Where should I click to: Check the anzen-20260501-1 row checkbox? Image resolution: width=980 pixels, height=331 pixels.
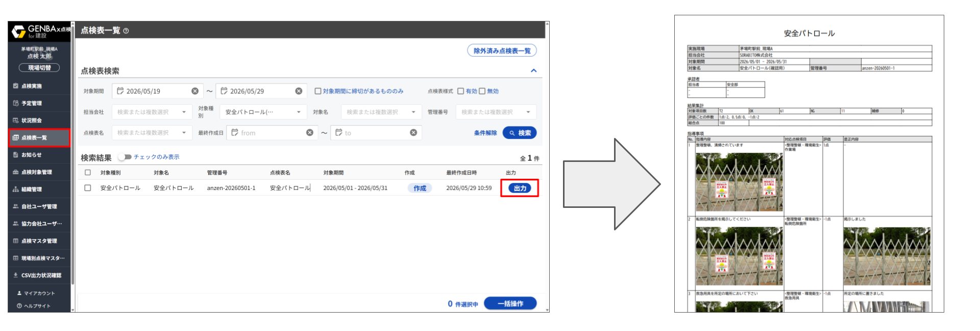pyautogui.click(x=88, y=188)
